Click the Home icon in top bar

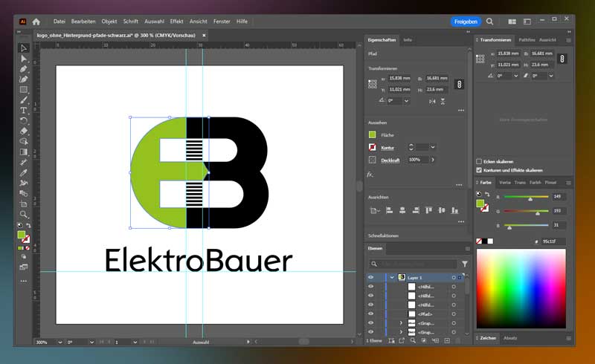36,22
